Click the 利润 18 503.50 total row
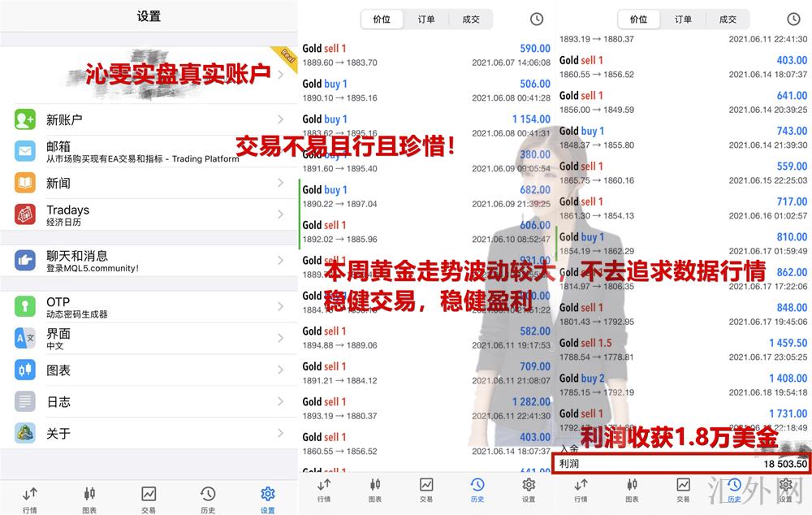The height and width of the screenshot is (515, 812). coord(683,464)
